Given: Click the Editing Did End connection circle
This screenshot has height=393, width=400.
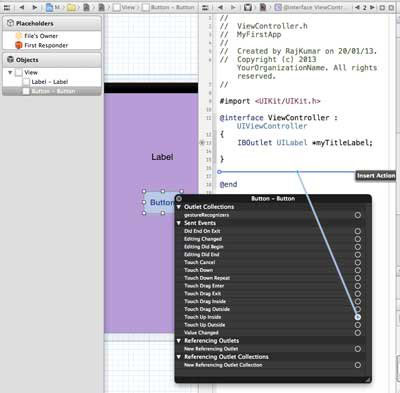Looking at the screenshot, I should tap(358, 255).
